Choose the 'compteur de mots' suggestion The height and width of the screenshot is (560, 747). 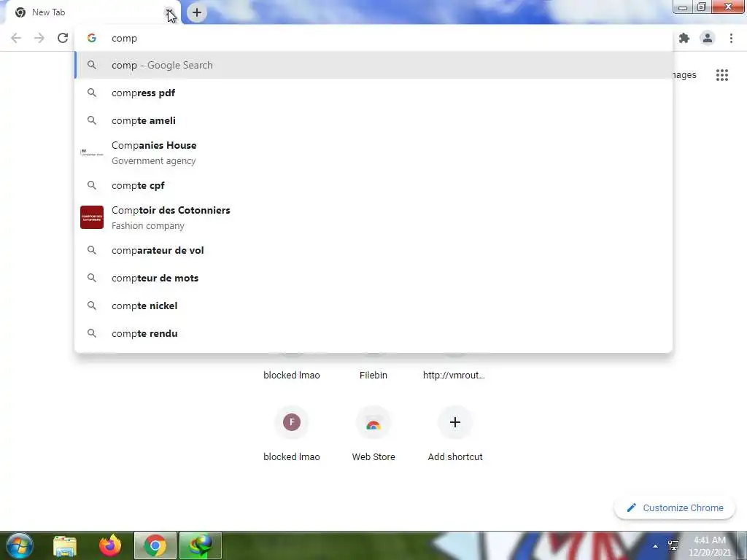(x=373, y=278)
